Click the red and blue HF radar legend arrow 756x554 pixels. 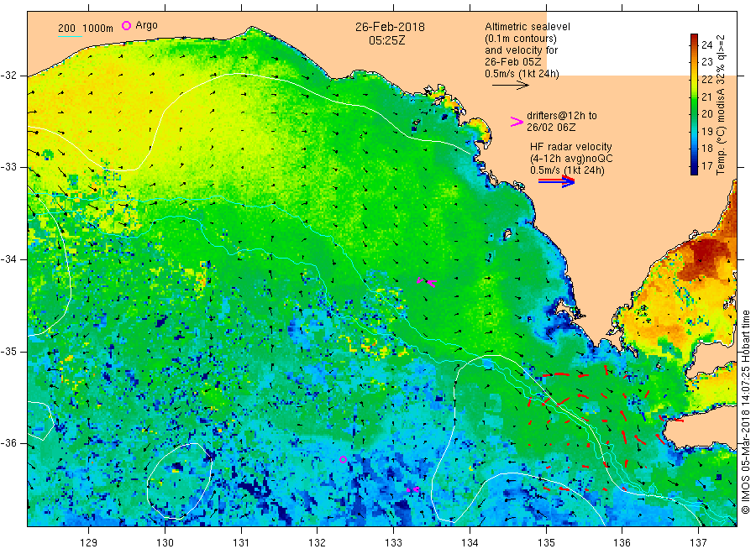point(556,181)
